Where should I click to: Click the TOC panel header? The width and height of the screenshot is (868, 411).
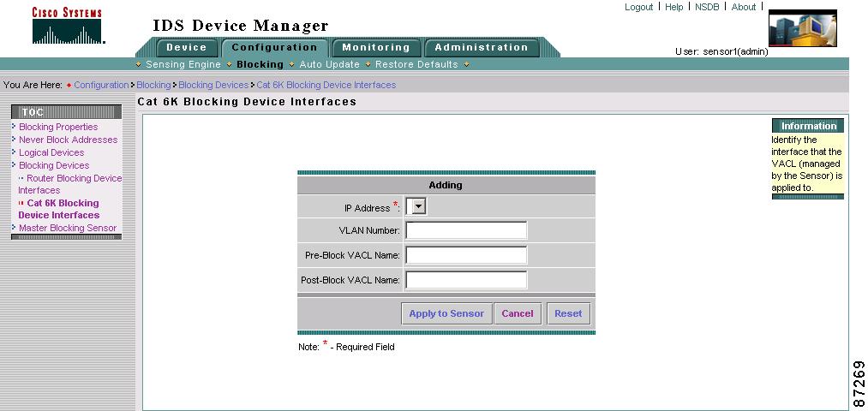(67, 111)
